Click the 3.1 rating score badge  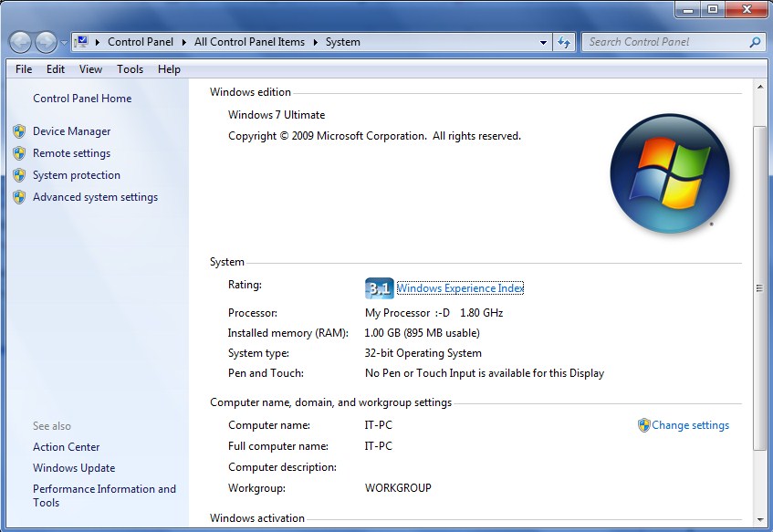(379, 288)
